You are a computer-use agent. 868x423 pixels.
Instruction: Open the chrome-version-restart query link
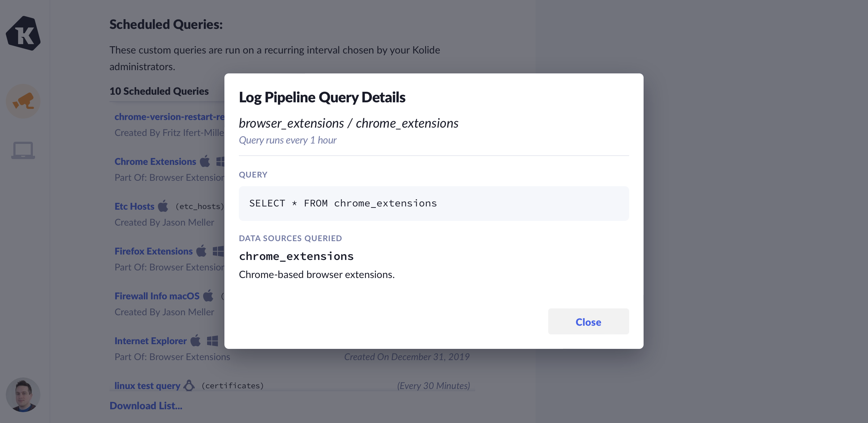coord(169,117)
